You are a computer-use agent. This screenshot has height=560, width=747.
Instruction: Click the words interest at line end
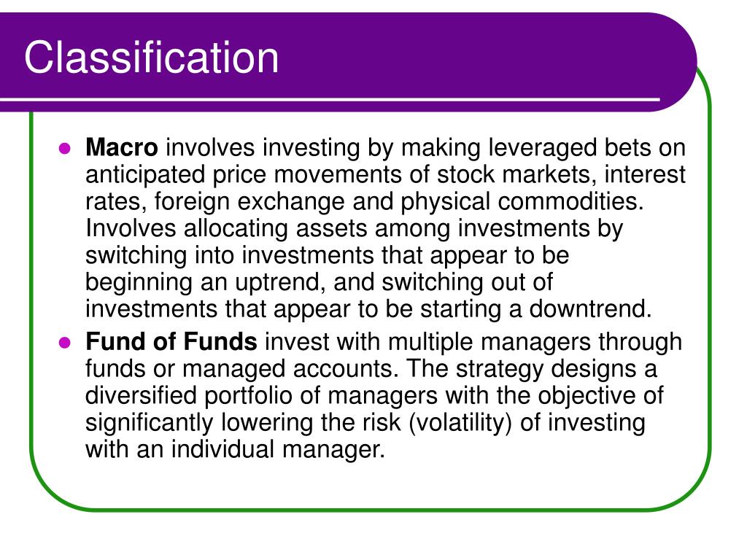(645, 175)
